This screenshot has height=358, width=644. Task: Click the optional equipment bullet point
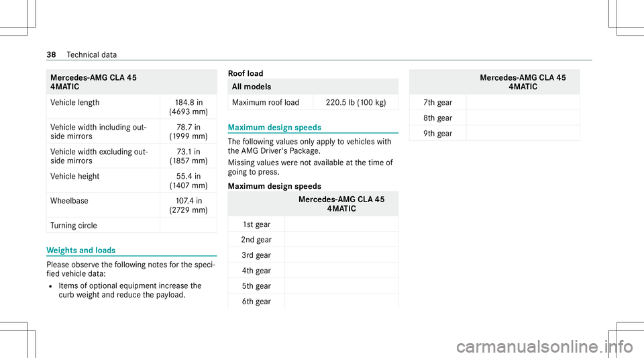coord(129,290)
